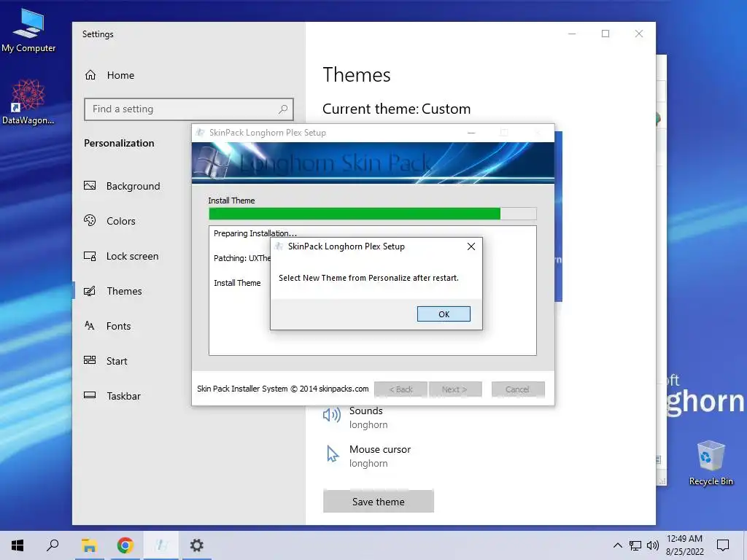747x560 pixels.
Task: Open network status tray icon
Action: coord(635,545)
